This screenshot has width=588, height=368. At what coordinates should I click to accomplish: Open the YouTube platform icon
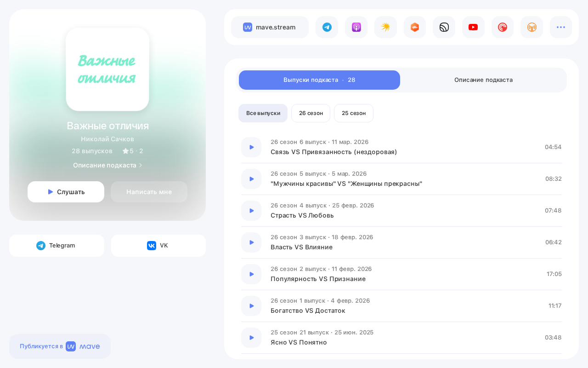(x=473, y=27)
